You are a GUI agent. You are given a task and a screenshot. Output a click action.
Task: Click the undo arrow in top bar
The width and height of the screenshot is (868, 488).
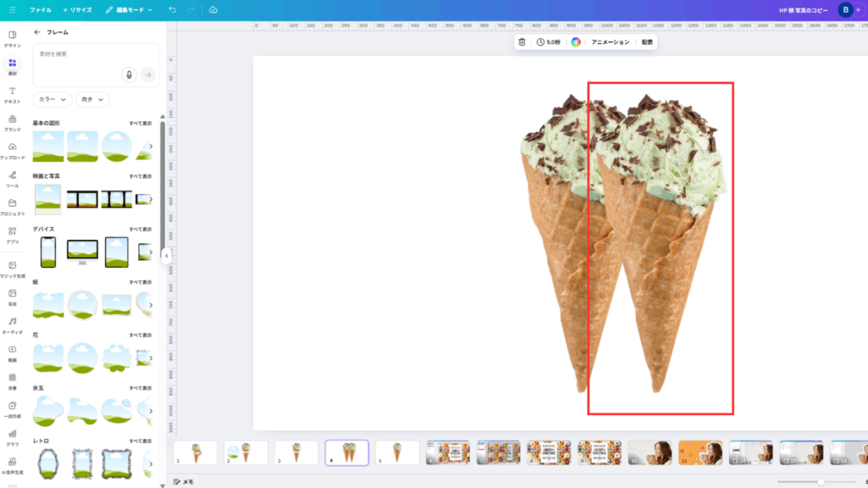point(173,9)
